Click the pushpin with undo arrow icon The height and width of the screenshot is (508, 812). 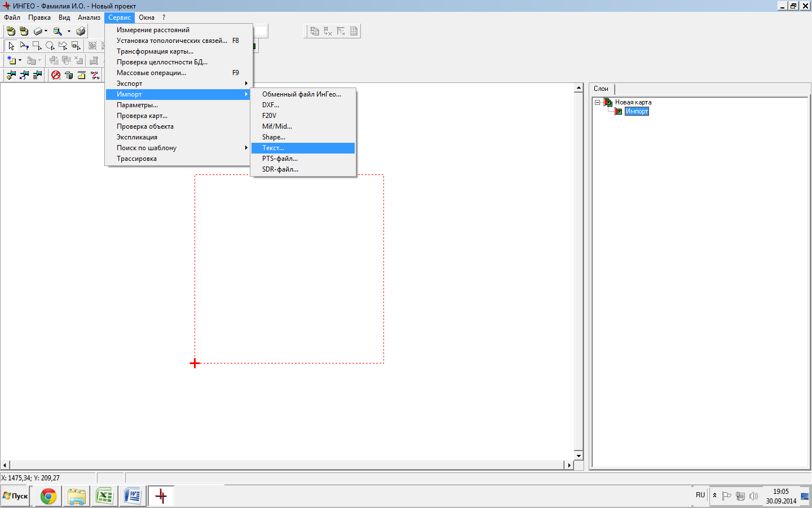24,75
